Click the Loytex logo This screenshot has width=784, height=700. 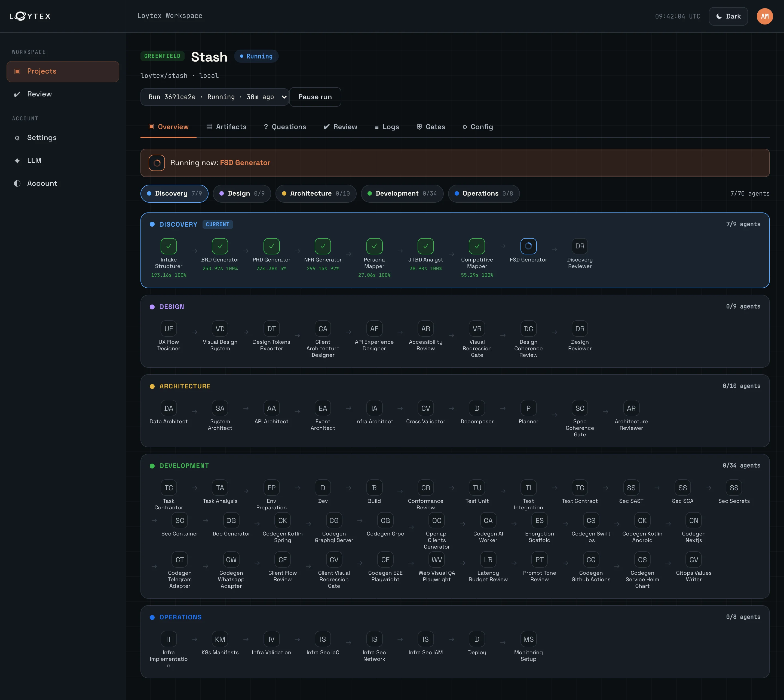(x=30, y=16)
